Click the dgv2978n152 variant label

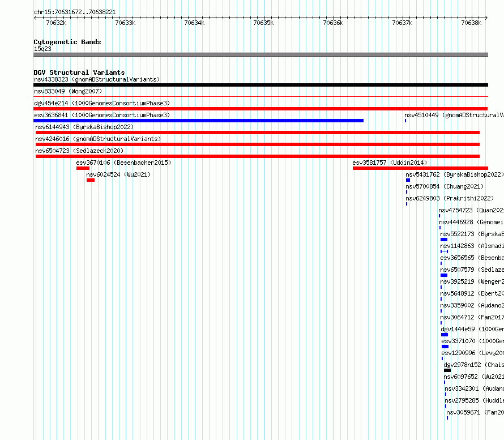[x=474, y=365]
